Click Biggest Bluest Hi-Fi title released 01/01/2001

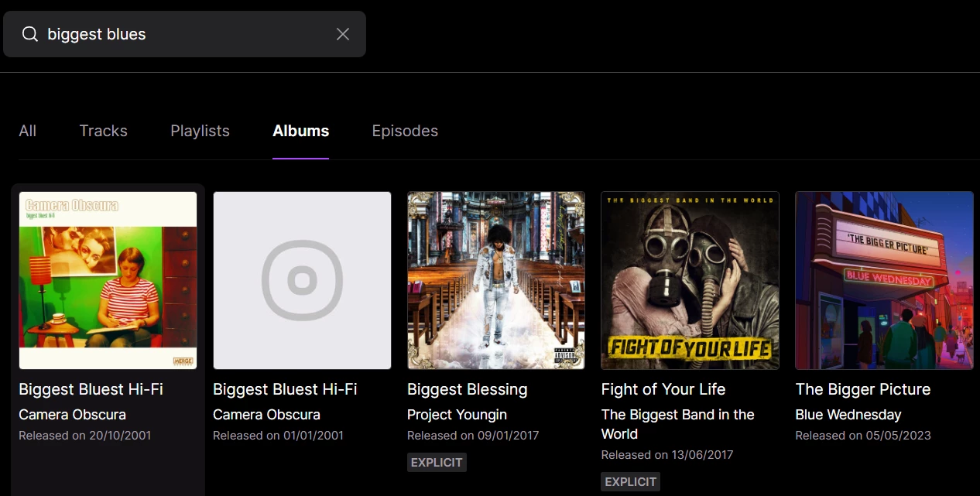click(285, 389)
